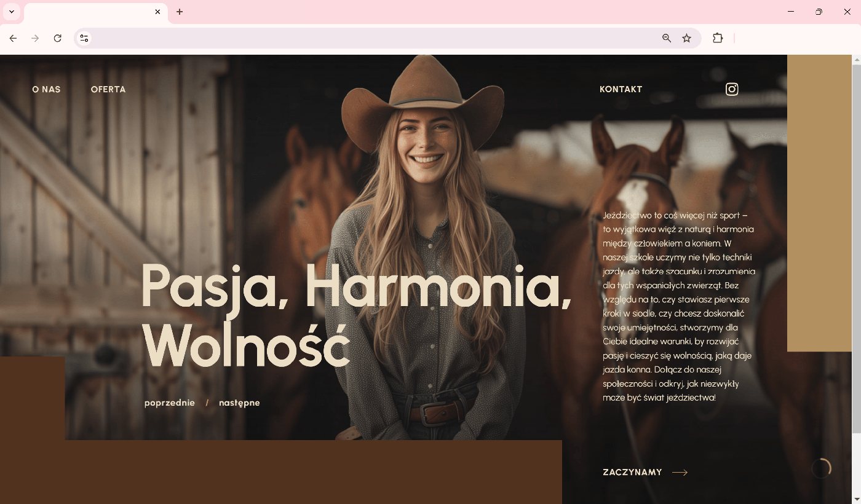Expand the tab search dropdown arrow
Screen dimensions: 861x504
11,12
